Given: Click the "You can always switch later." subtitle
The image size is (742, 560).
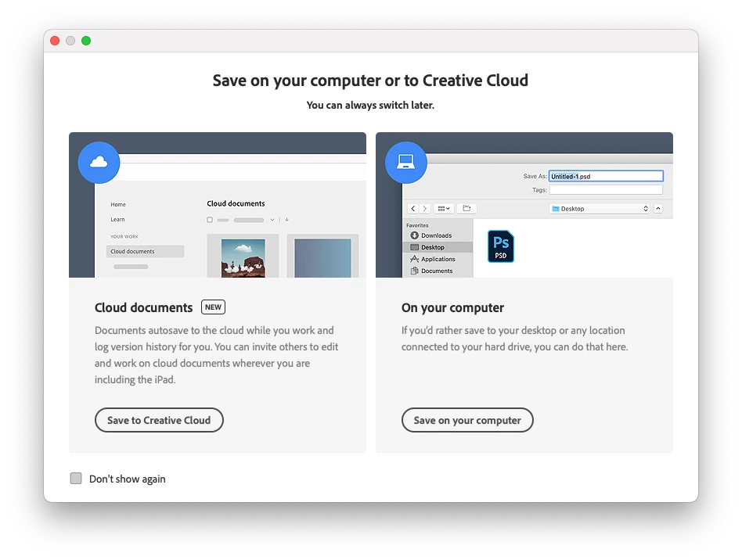Looking at the screenshot, I should point(370,105).
